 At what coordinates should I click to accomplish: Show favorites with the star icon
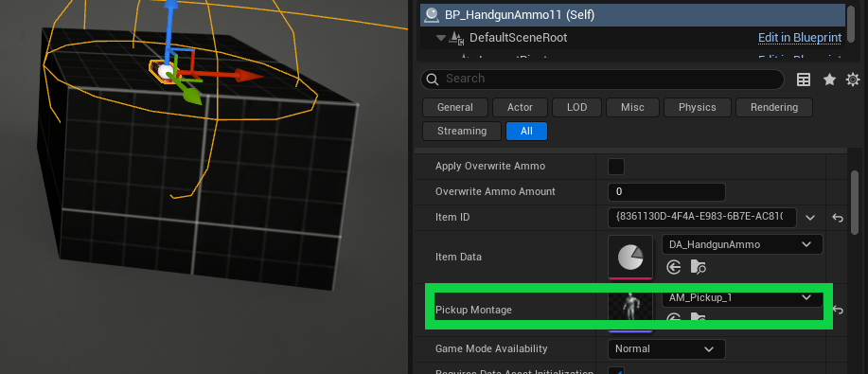(829, 80)
